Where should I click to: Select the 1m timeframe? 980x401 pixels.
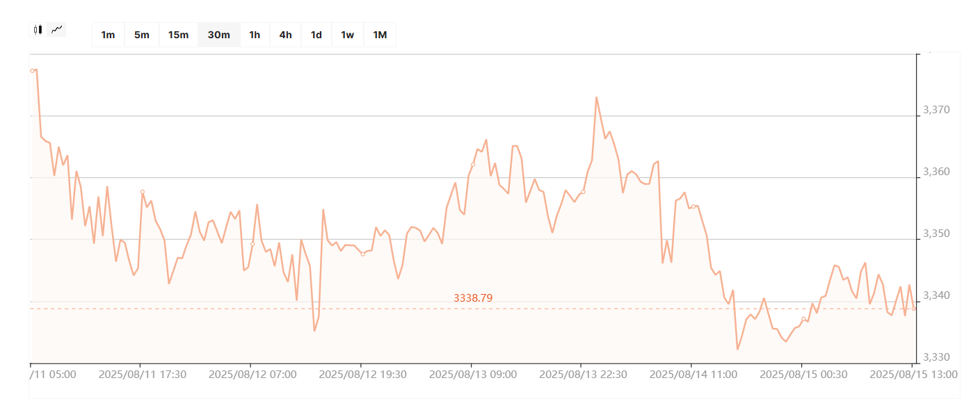108,35
